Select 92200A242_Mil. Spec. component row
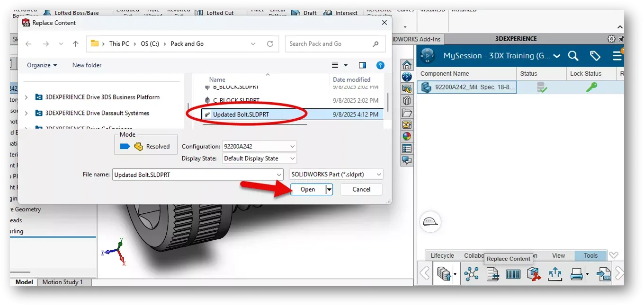 tap(466, 87)
